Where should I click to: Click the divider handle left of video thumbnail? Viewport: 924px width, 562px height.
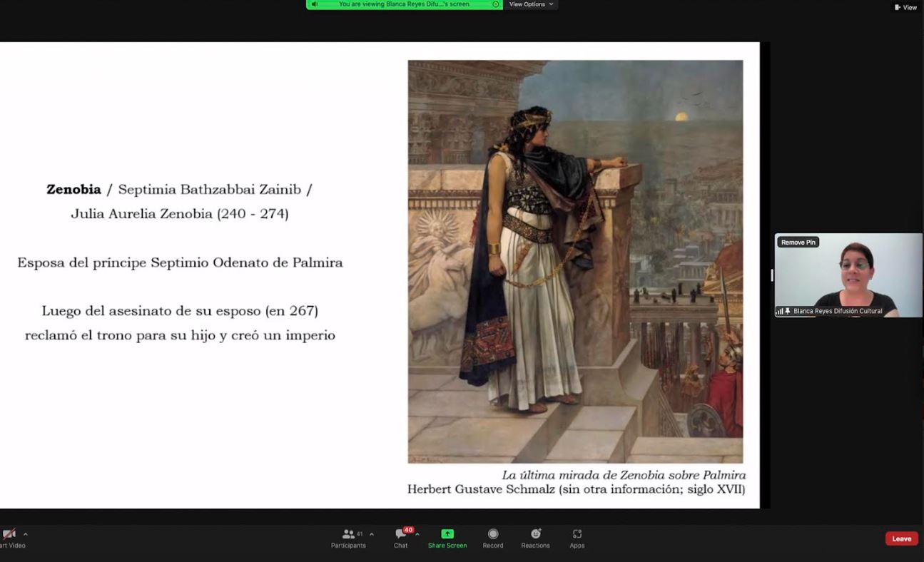[x=771, y=275]
